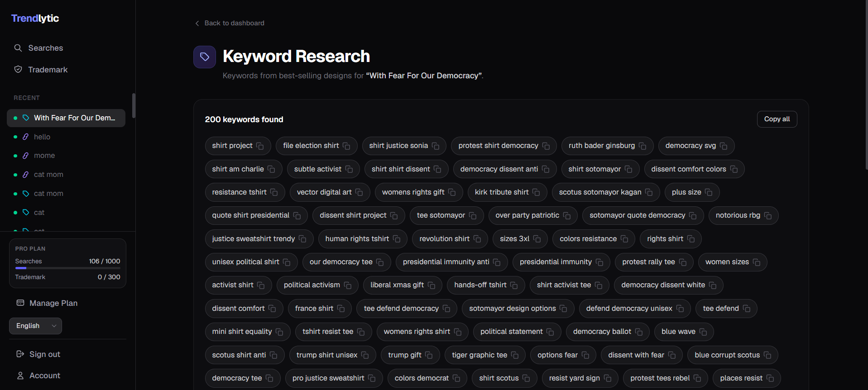Viewport: 868px width, 390px height.
Task: Copy the 'revolution shirt' keyword
Action: pos(477,239)
